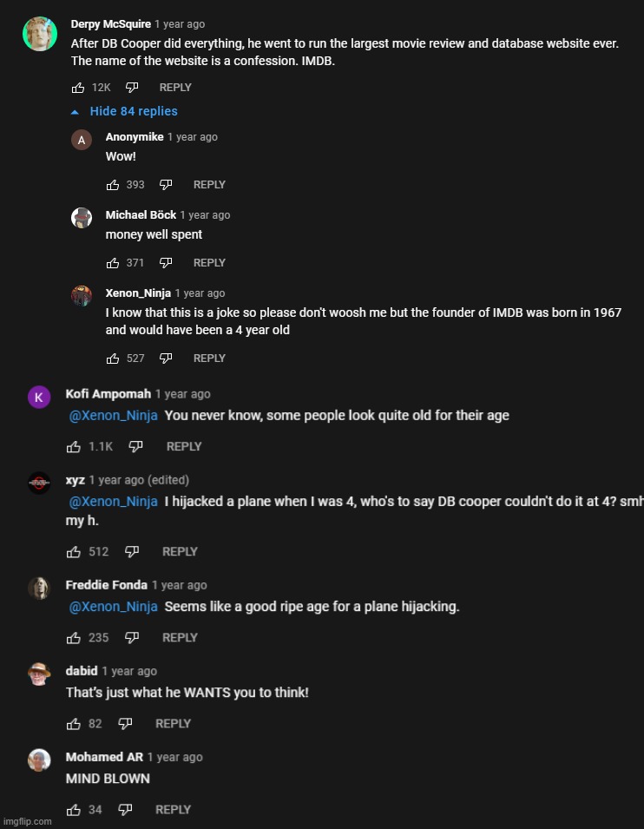Open @Xenon_Ninja mention in Kofi's comment
644x829 pixels.
pos(114,416)
